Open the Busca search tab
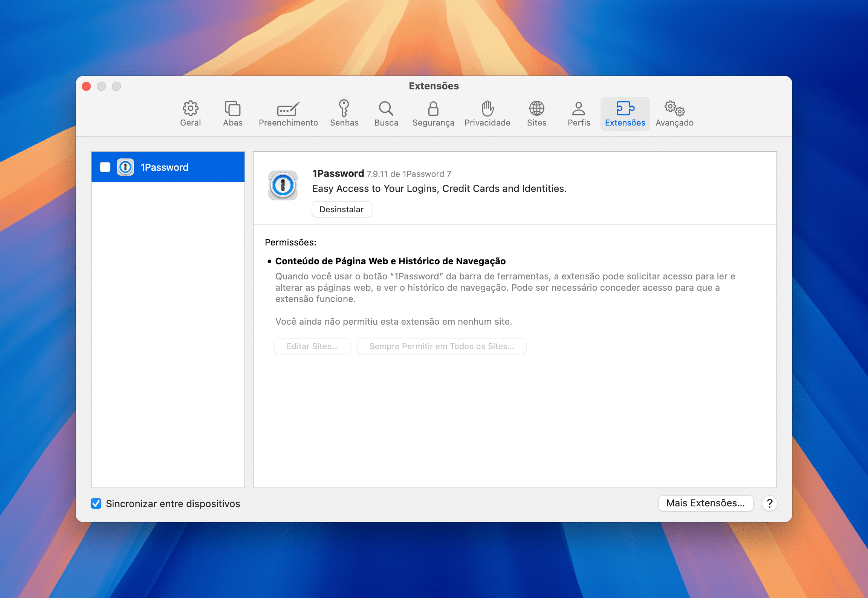 tap(386, 113)
